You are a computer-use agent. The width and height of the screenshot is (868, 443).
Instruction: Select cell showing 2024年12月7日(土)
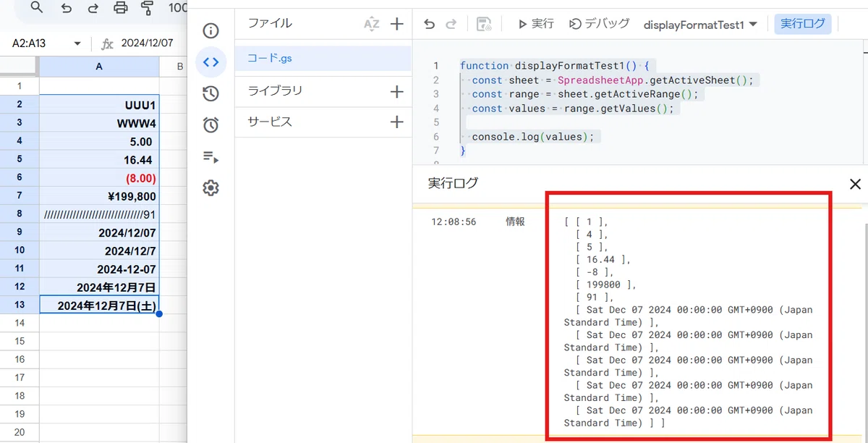tap(99, 305)
